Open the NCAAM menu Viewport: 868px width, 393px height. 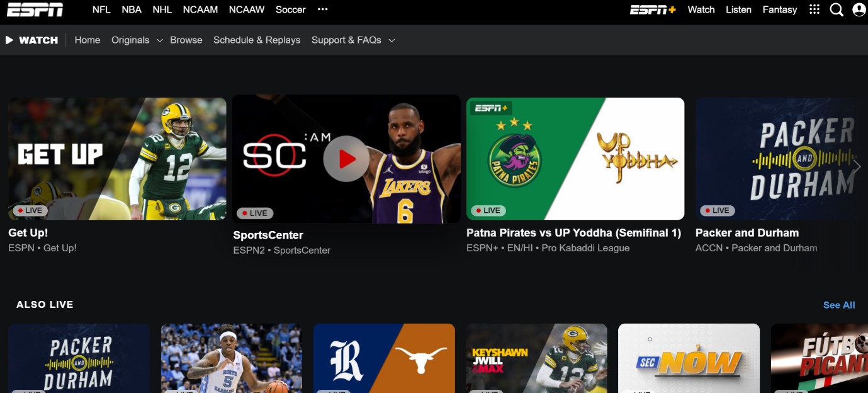200,9
